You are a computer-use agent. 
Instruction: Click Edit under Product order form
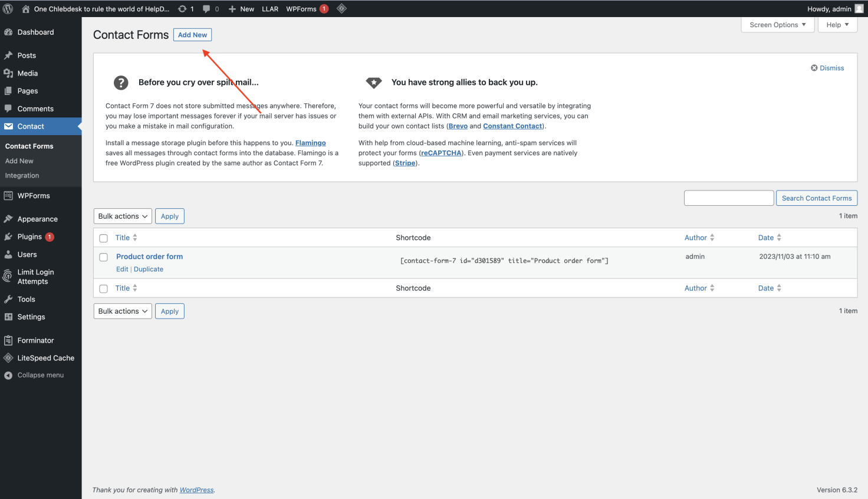(x=122, y=269)
